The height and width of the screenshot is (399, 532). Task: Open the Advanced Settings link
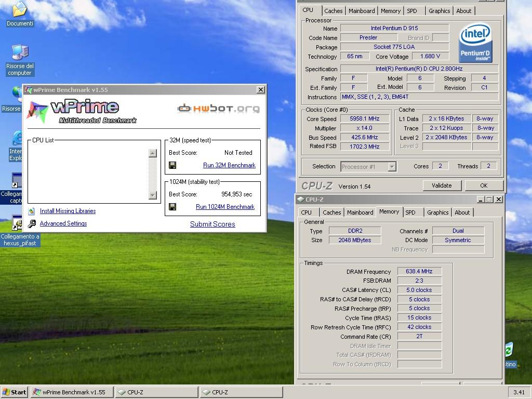click(63, 223)
